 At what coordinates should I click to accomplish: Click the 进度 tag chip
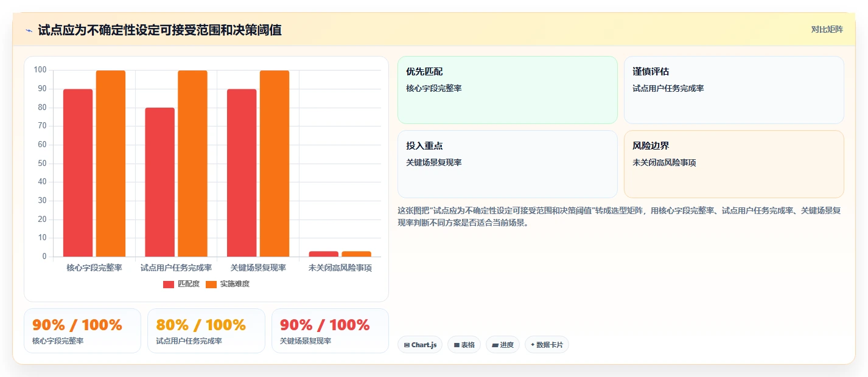[503, 345]
